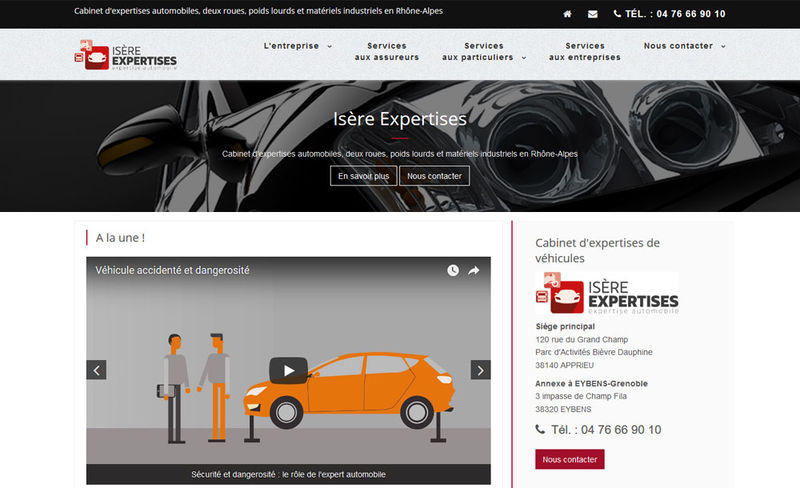Screen dimensions: 800x488
Task: Open Services aux entreprises menu
Action: coord(585,52)
